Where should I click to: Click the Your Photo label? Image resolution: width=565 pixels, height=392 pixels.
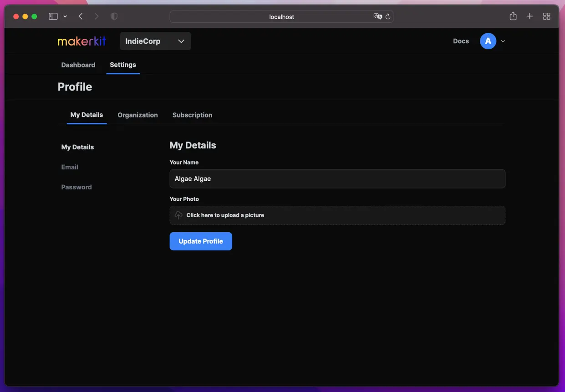tap(184, 199)
